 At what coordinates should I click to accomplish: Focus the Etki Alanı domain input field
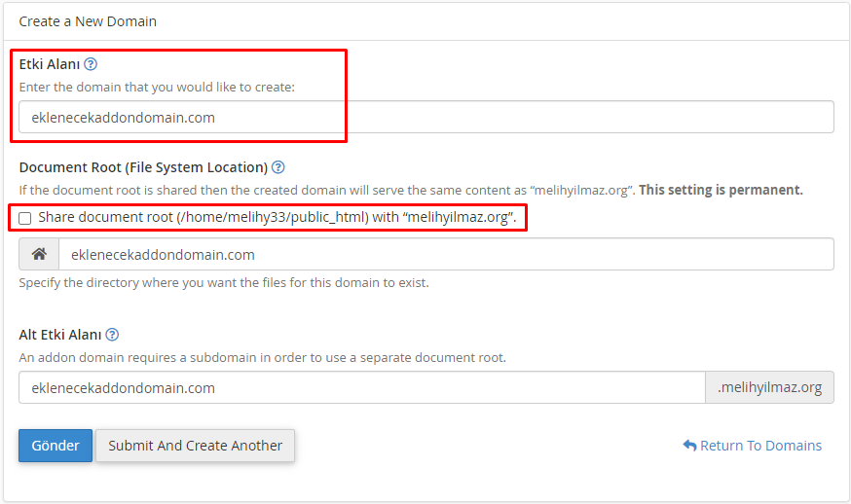(425, 117)
